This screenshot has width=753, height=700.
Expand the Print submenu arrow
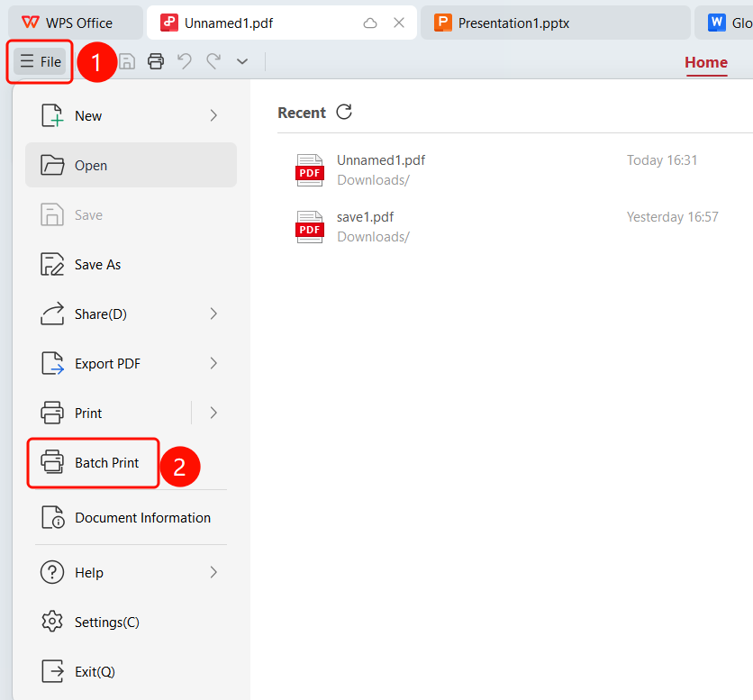(213, 414)
